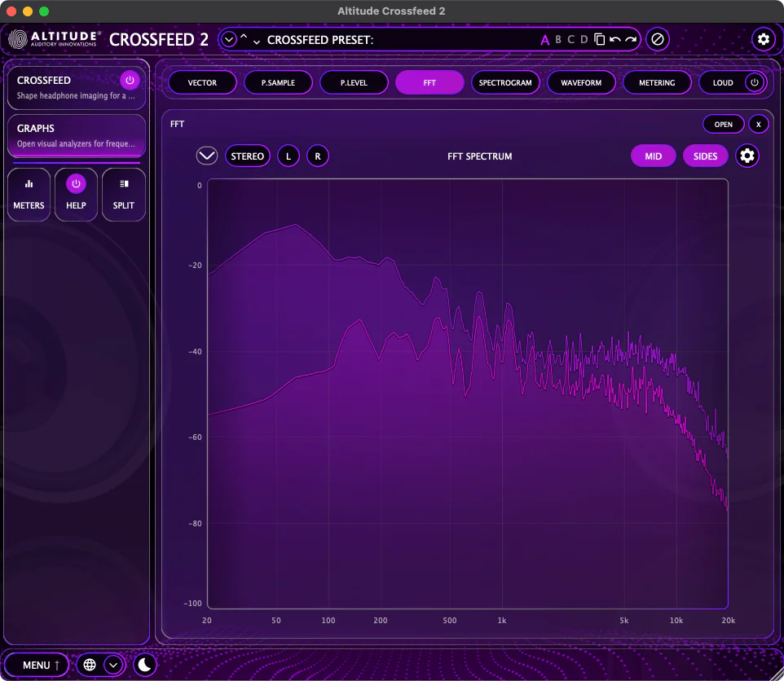Image resolution: width=784 pixels, height=681 pixels.
Task: Click the Altitude logo
Action: click(x=53, y=39)
